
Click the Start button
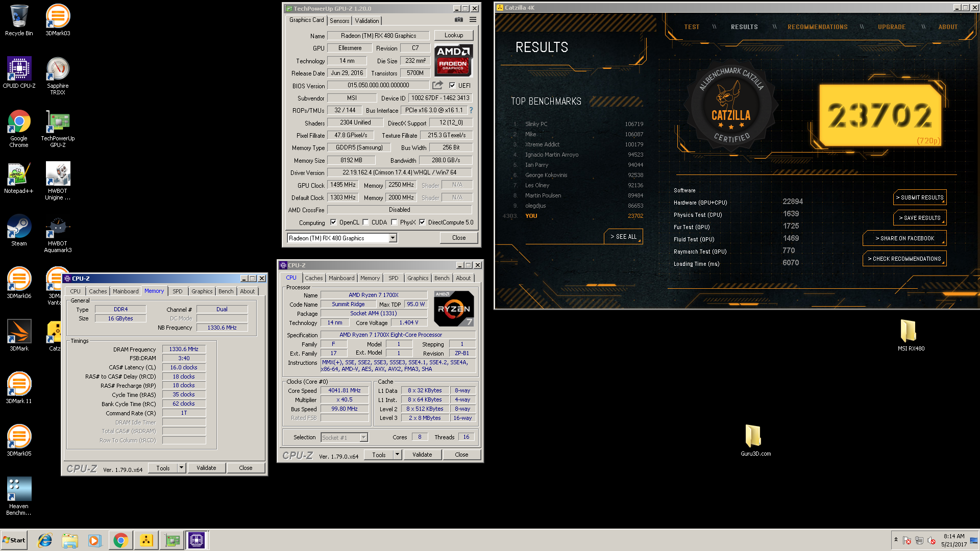(14, 540)
